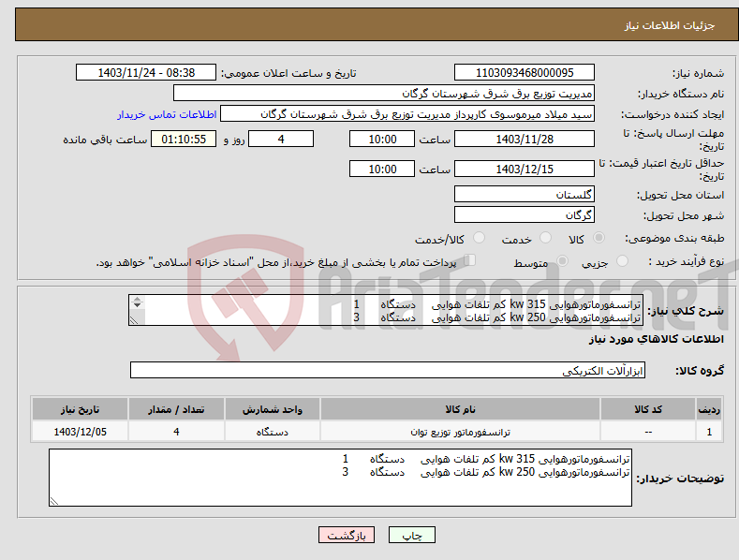Click quantity cell 4 in goods table
Image resolution: width=739 pixels, height=560 pixels.
[x=176, y=432]
